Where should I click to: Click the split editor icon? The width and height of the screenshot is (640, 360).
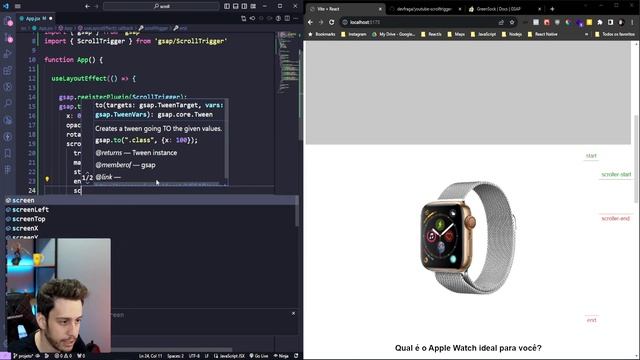click(287, 18)
